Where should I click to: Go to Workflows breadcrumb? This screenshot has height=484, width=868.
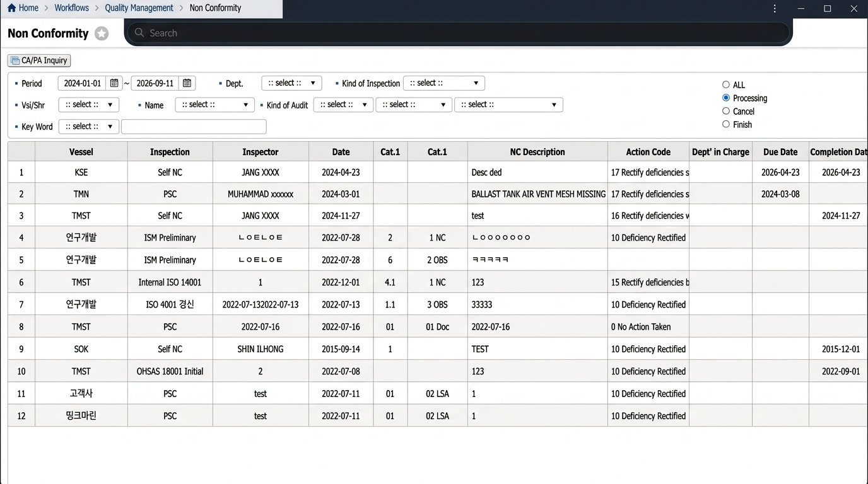[72, 8]
